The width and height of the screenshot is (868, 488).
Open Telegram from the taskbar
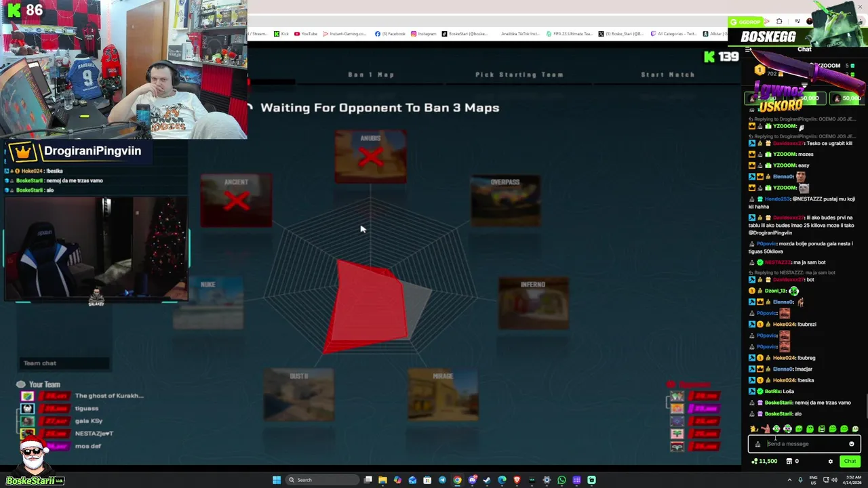[442, 480]
